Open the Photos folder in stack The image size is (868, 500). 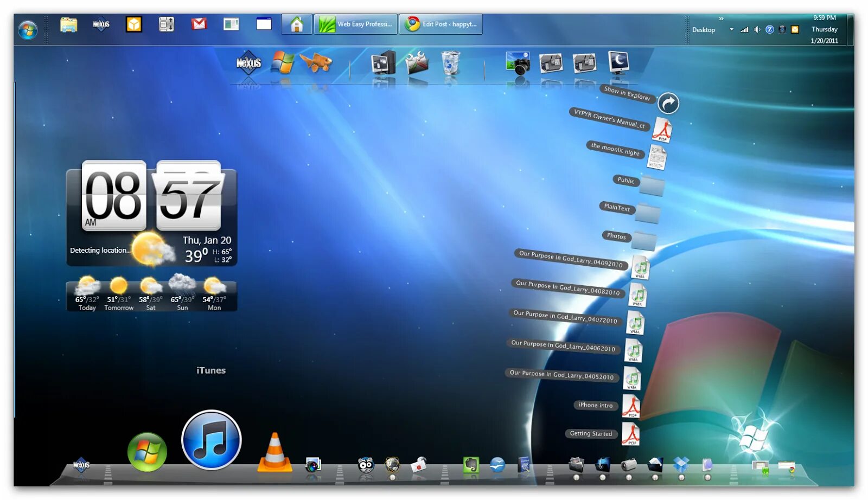644,241
